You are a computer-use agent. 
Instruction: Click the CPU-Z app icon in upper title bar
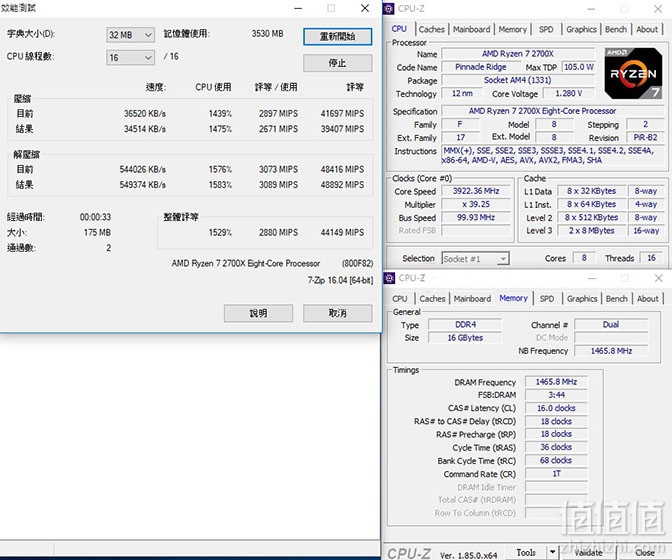pos(388,9)
